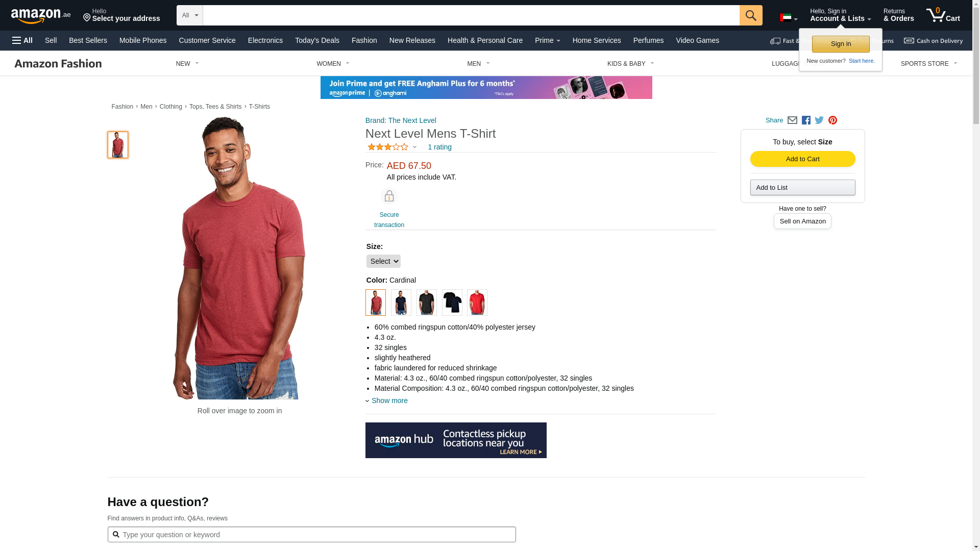Open the 1 rating link

(x=439, y=147)
